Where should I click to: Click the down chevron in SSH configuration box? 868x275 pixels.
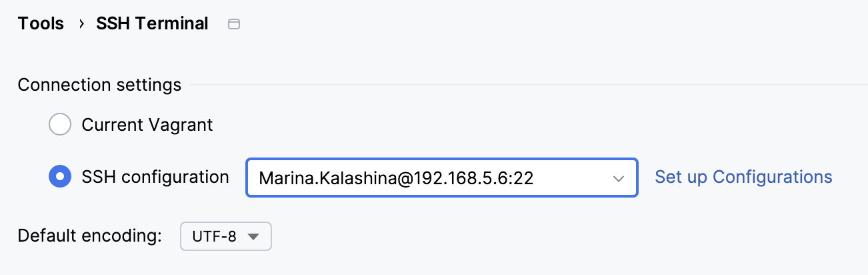[x=618, y=178]
